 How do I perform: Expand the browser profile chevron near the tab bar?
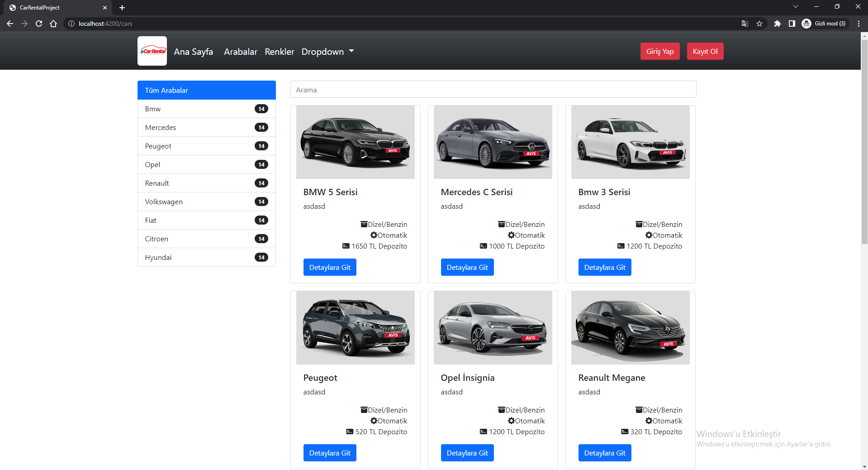(x=795, y=7)
